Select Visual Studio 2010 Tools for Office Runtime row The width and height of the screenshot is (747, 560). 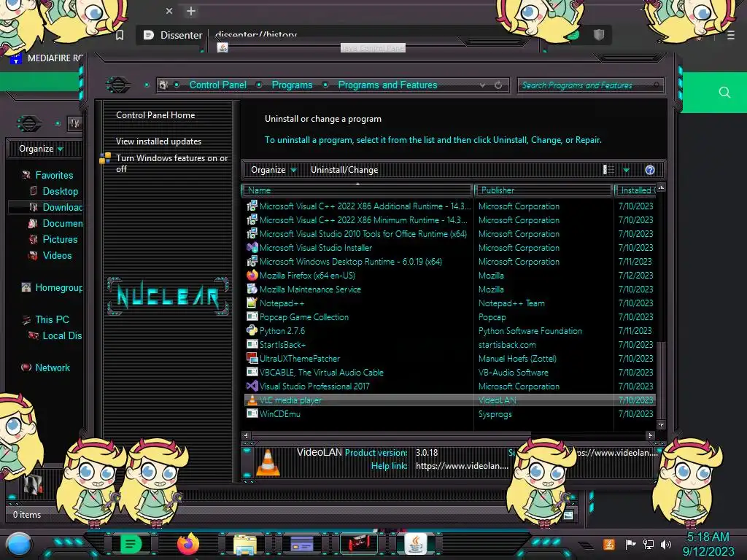(449, 234)
